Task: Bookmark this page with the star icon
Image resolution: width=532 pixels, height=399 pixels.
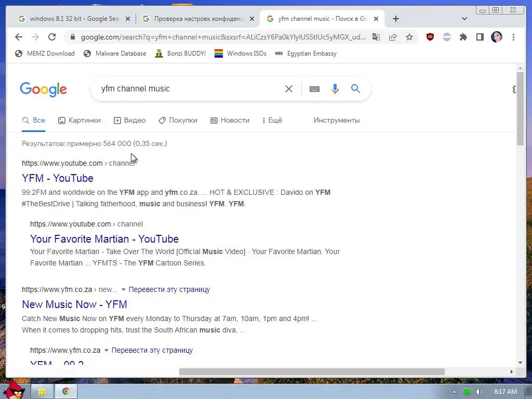Action: click(x=409, y=37)
